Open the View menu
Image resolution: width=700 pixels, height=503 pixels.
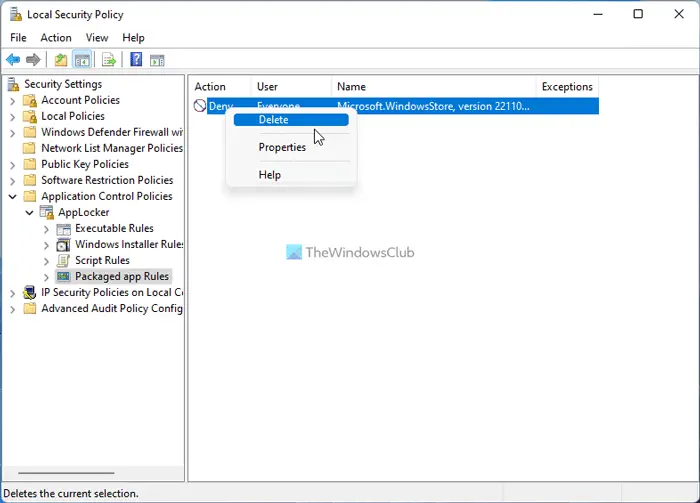click(x=97, y=37)
